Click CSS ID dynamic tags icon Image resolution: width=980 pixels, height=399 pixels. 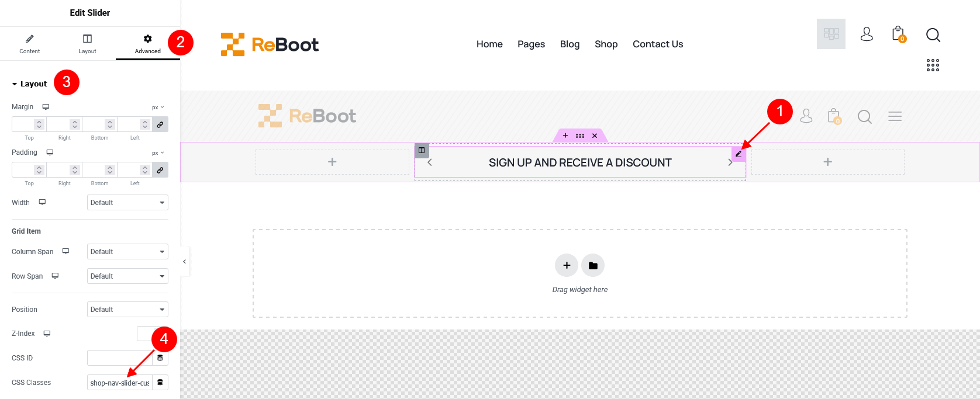(160, 358)
